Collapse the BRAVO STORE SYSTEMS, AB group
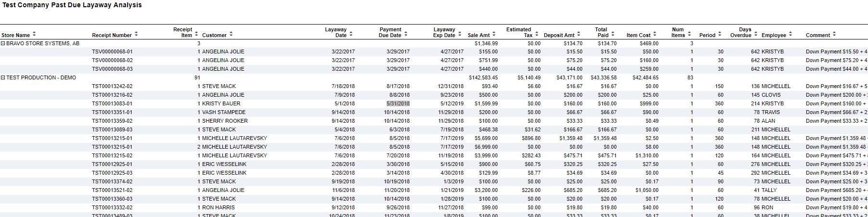This screenshot has height=217, width=868. tap(3, 43)
